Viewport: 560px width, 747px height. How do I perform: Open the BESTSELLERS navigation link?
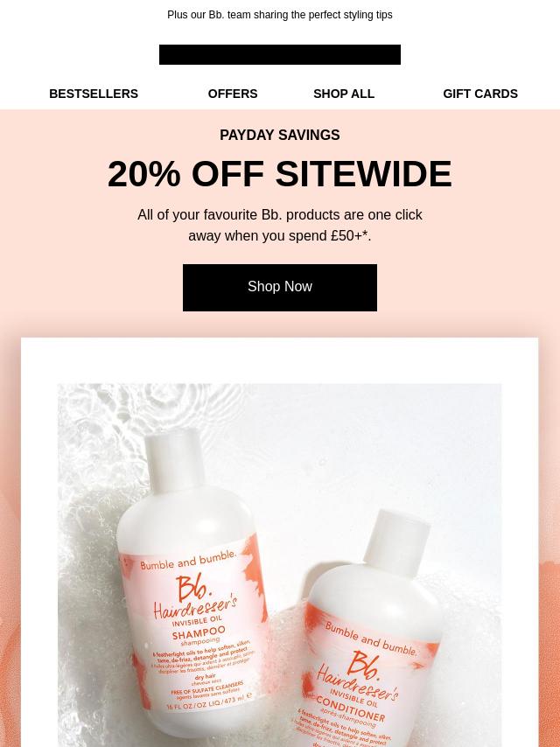coord(94,94)
